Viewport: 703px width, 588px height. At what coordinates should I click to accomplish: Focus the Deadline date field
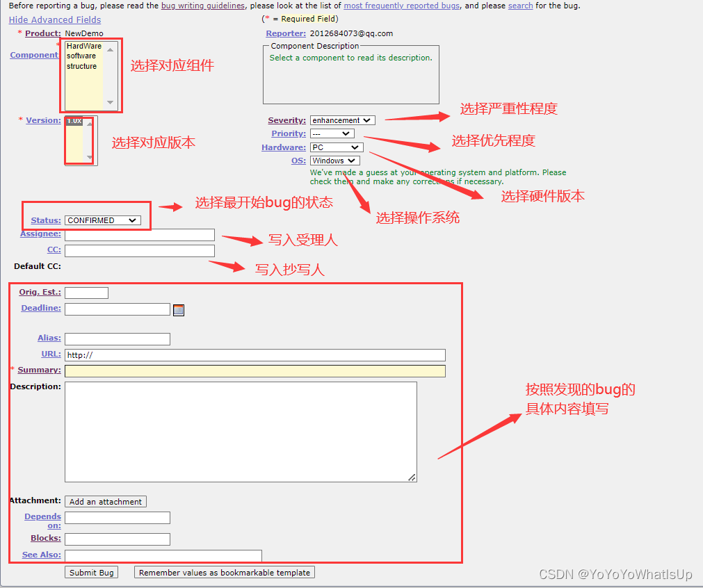118,309
